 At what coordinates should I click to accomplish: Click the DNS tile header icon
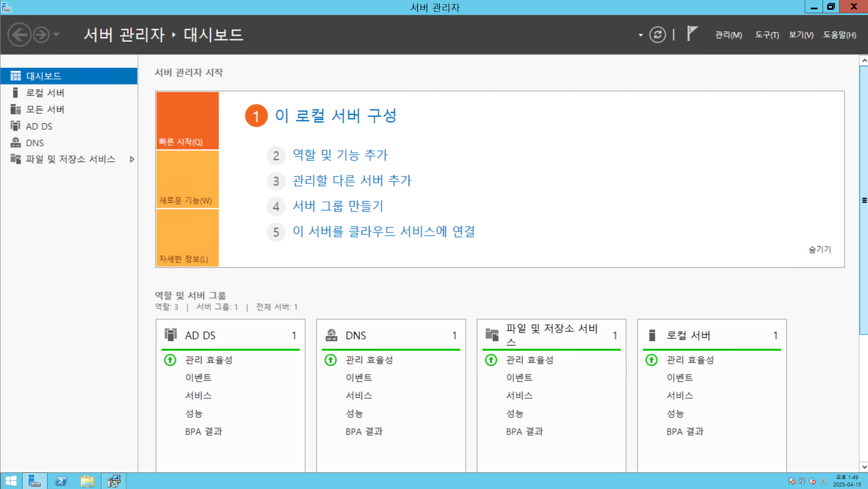331,335
